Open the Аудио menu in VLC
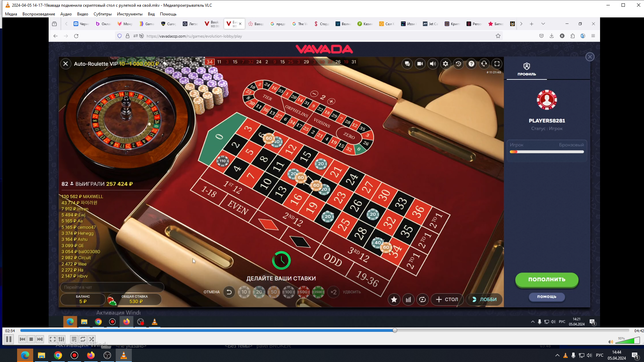644x362 pixels. click(x=66, y=14)
